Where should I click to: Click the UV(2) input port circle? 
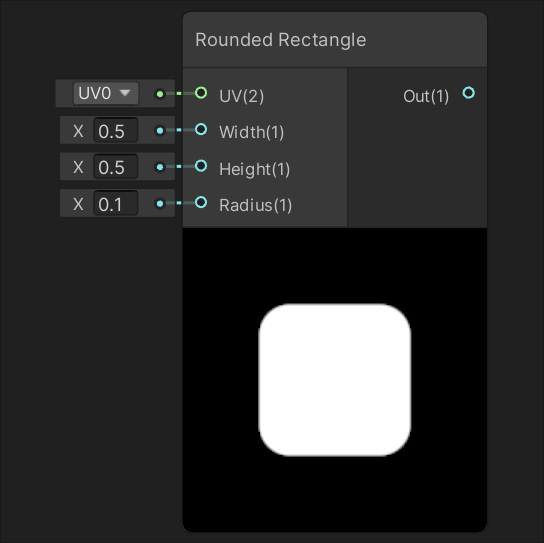tap(201, 93)
